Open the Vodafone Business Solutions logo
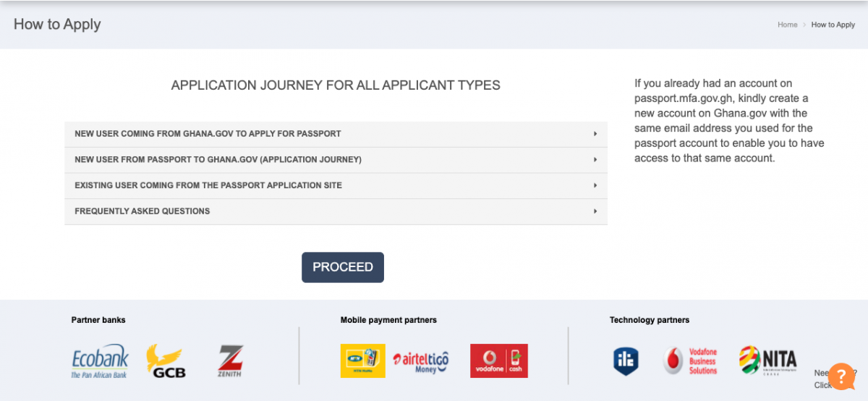The width and height of the screenshot is (868, 401). [x=691, y=360]
